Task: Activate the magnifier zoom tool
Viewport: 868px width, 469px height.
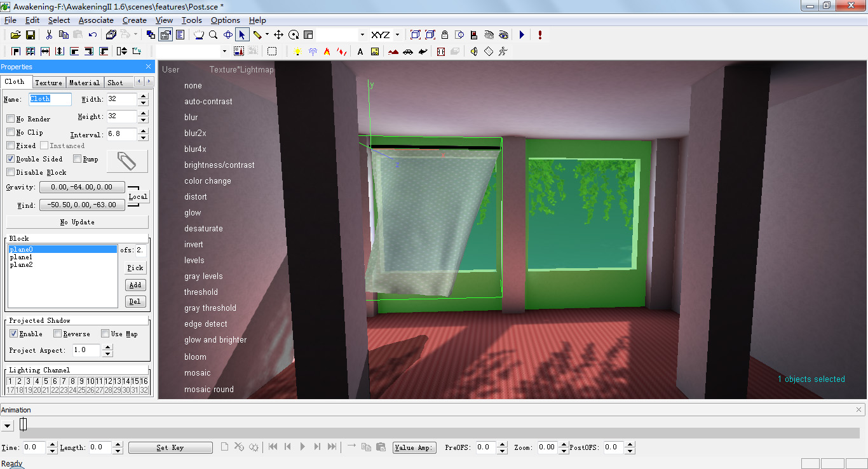Action: pos(214,34)
